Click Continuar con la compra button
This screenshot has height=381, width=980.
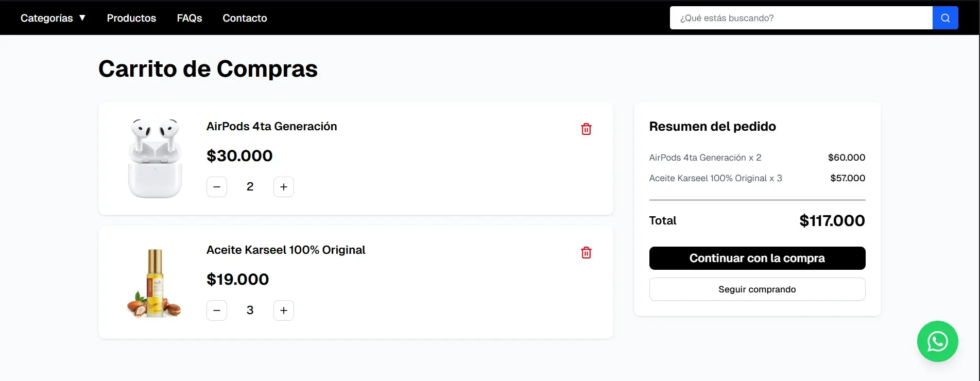[757, 258]
